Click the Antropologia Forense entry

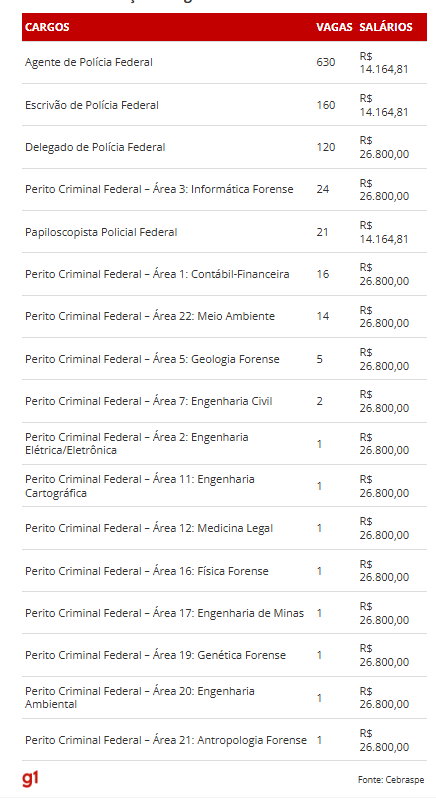[166, 740]
